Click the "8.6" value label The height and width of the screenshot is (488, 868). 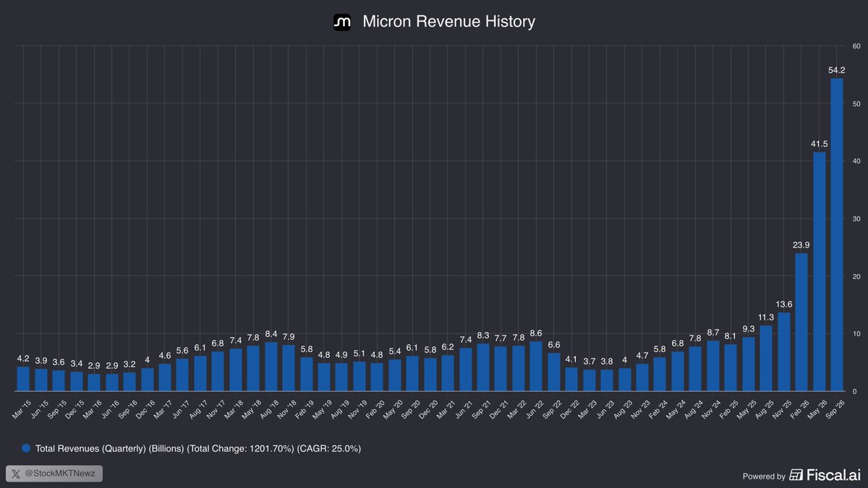[x=537, y=333]
